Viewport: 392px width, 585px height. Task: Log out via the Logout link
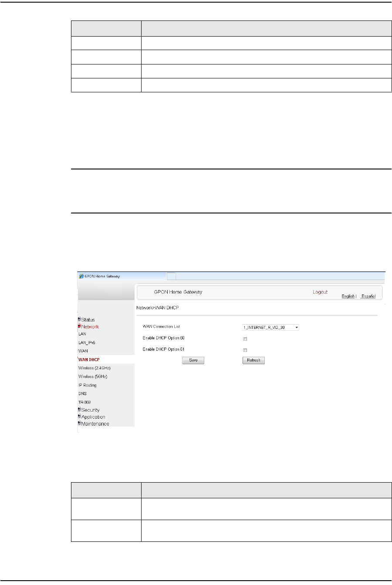320,292
